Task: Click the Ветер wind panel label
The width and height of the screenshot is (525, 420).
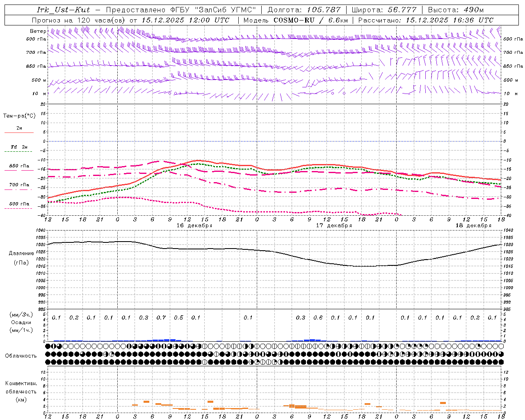Action: [38, 31]
